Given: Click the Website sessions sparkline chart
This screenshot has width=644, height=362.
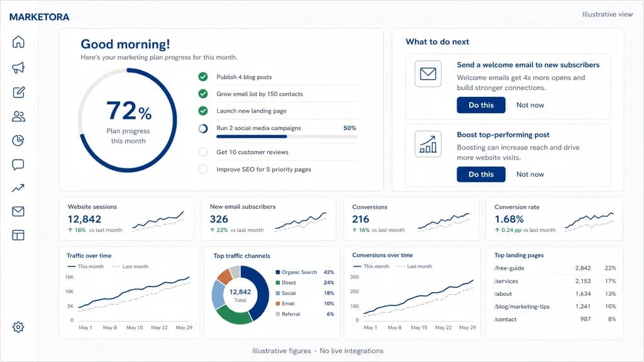Looking at the screenshot, I should (158, 222).
